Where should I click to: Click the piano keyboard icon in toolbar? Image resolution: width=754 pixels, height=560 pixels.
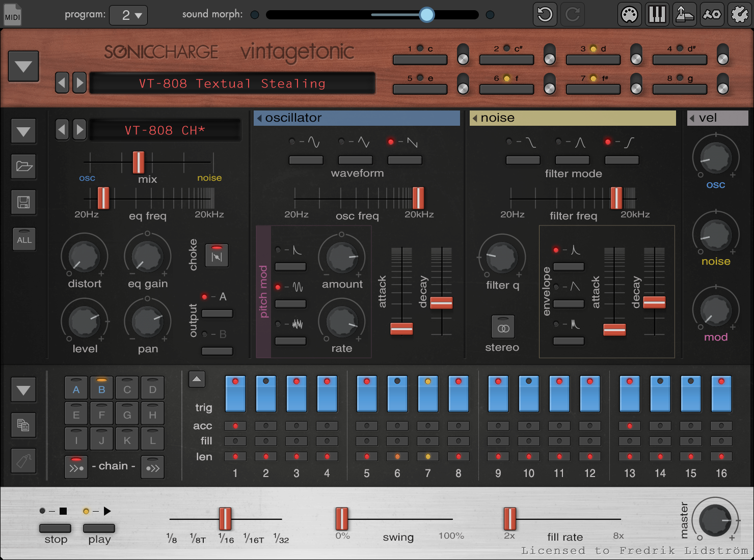(x=657, y=14)
